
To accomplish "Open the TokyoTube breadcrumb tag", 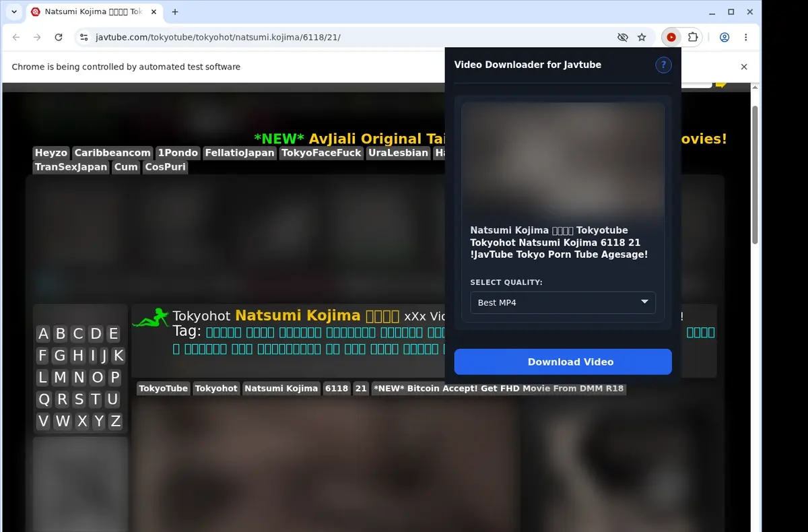I will [x=164, y=389].
